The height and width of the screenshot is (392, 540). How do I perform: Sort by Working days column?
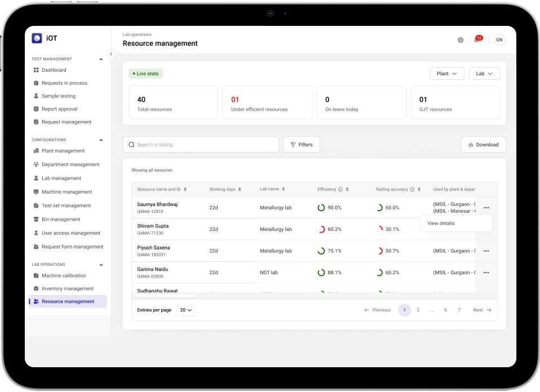240,189
